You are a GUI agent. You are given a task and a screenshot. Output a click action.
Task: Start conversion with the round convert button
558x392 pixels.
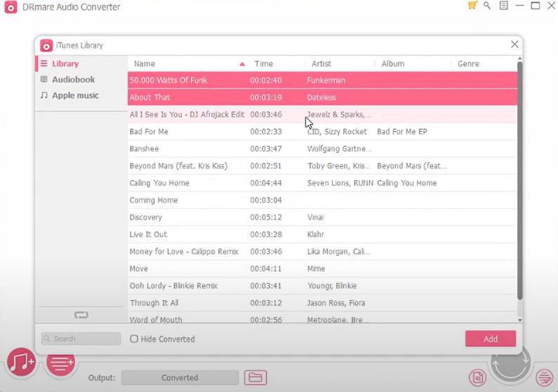[x=510, y=363]
